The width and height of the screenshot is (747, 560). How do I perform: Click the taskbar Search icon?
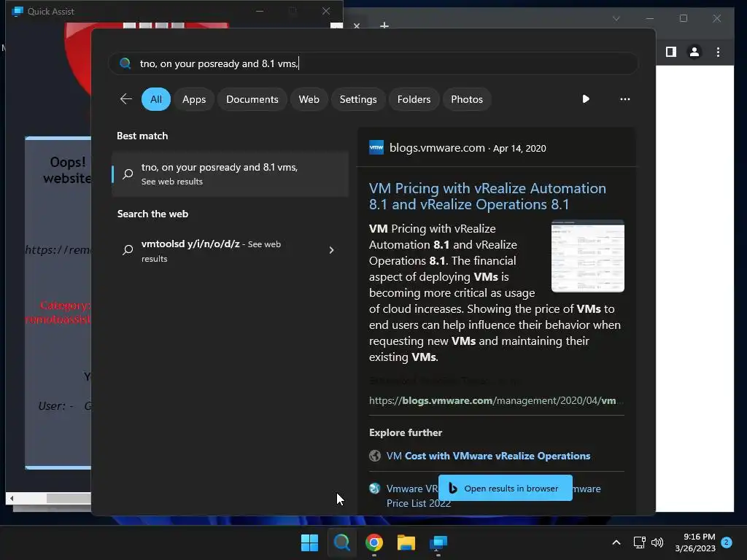coord(341,542)
